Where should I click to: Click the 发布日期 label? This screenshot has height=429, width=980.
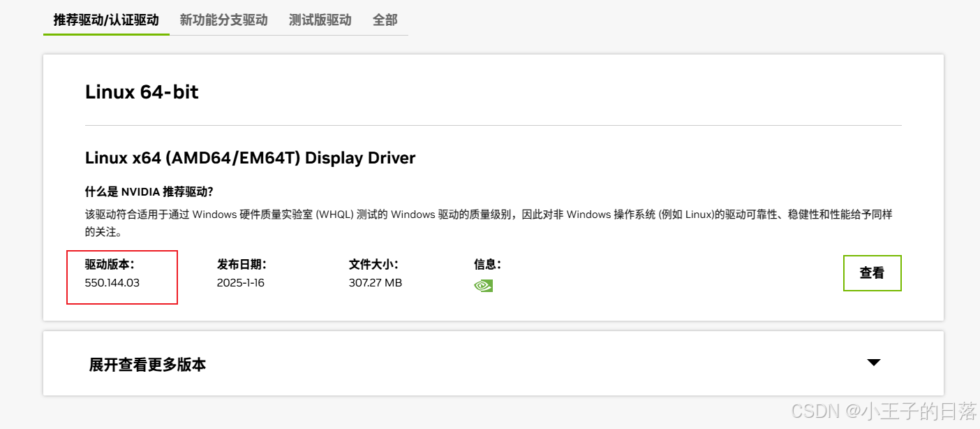242,264
